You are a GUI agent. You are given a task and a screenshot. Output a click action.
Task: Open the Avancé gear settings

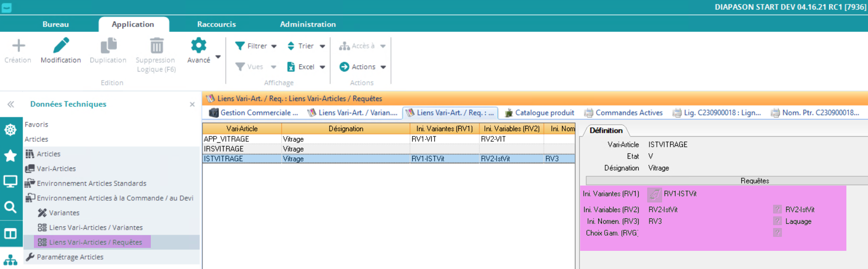pos(198,46)
